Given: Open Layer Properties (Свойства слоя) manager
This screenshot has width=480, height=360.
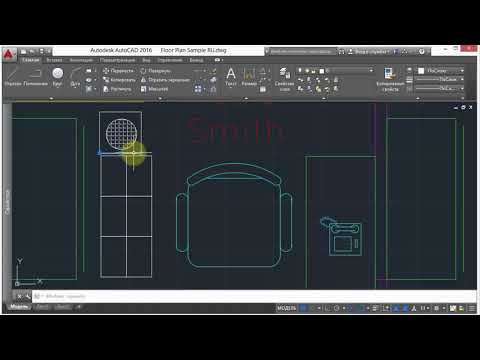Looking at the screenshot, I should pos(284,79).
